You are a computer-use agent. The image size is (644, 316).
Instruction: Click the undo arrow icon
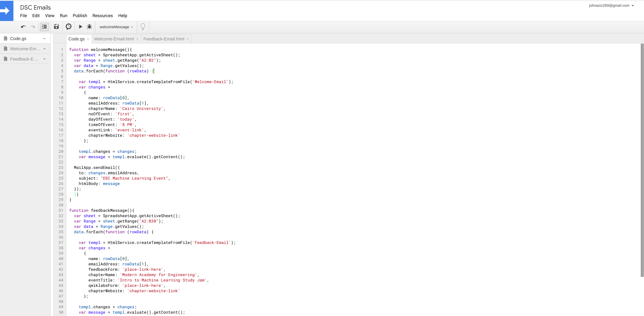click(x=23, y=27)
